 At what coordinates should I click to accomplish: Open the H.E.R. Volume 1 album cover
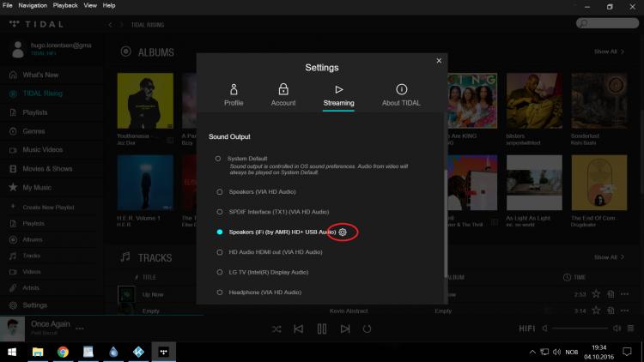145,183
